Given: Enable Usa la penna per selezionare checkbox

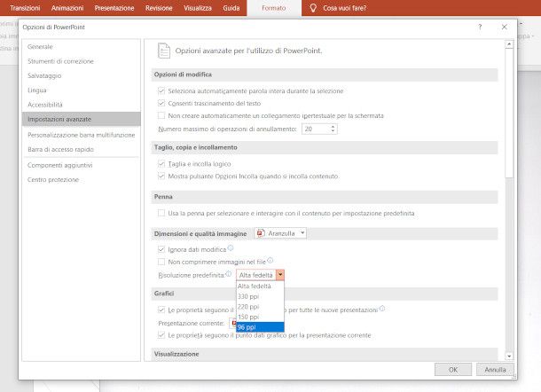Looking at the screenshot, I should (x=161, y=213).
